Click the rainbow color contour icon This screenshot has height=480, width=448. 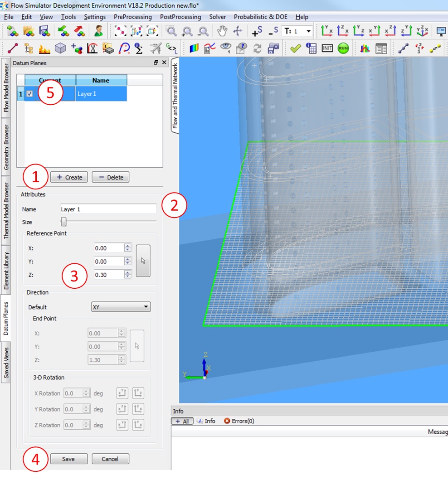pyautogui.click(x=194, y=48)
